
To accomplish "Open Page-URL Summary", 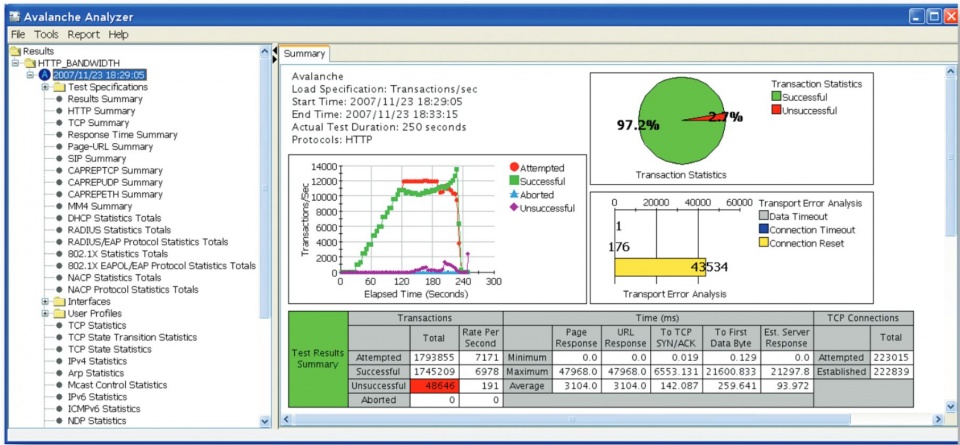I will (110, 147).
